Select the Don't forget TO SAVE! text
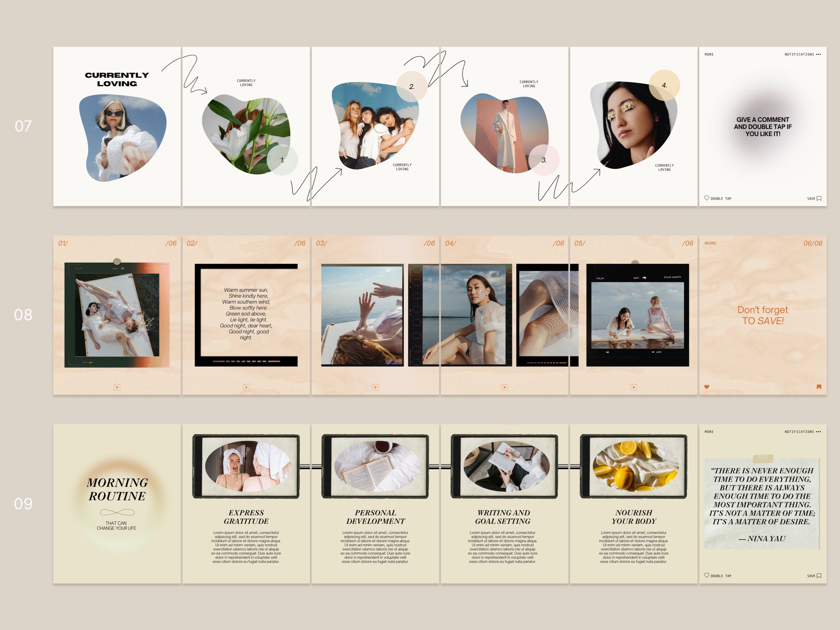The image size is (840, 630). point(763,315)
